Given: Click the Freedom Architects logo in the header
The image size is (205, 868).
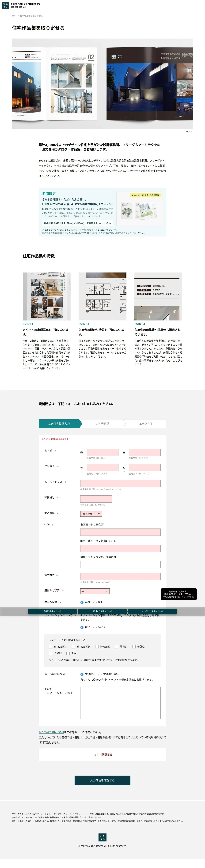Looking at the screenshot, I should (21, 5).
